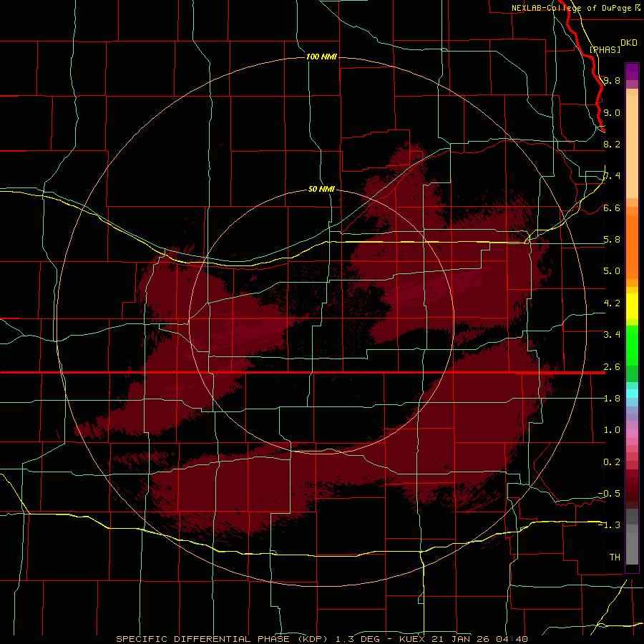Screen dimensions: 644x644
Task: Click the 1.0 value on color scale
Action: pyautogui.click(x=612, y=430)
